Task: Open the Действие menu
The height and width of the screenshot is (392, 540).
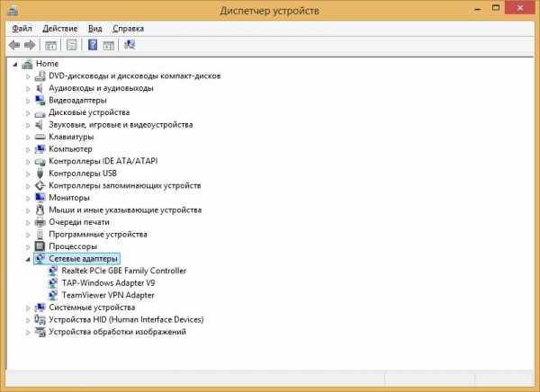Action: point(60,29)
